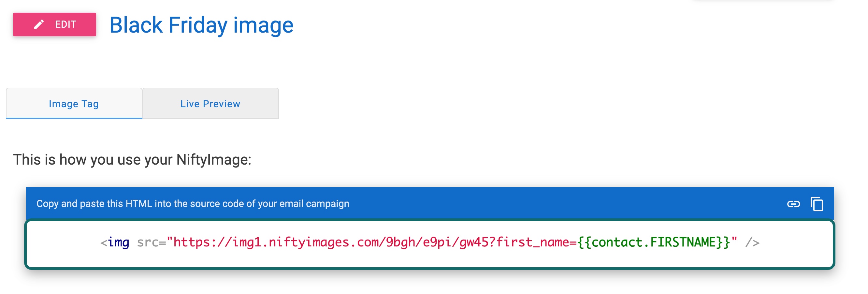Click the chain link icon in blue bar
This screenshot has width=868, height=294.
click(793, 204)
